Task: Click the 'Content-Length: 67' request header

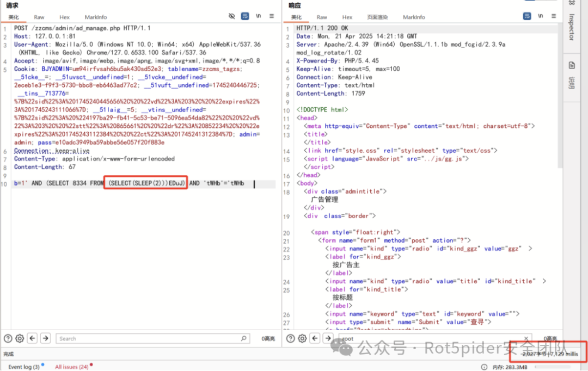Action: pyautogui.click(x=45, y=167)
